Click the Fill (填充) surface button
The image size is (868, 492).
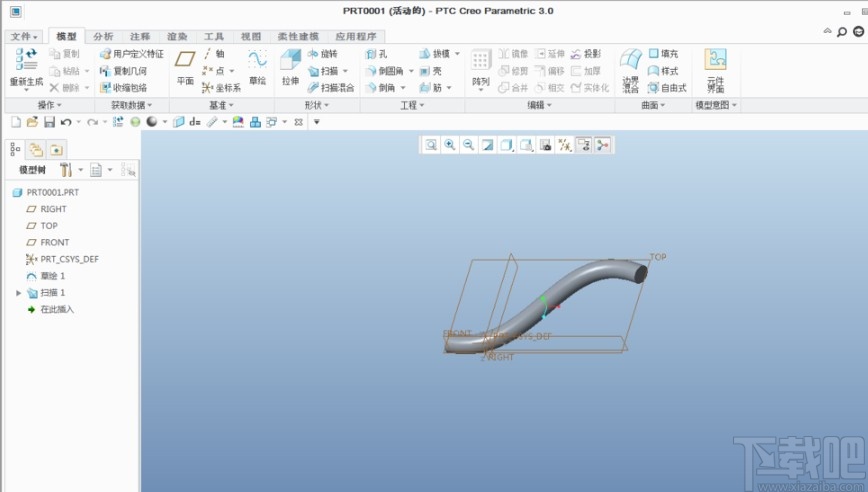coord(662,54)
